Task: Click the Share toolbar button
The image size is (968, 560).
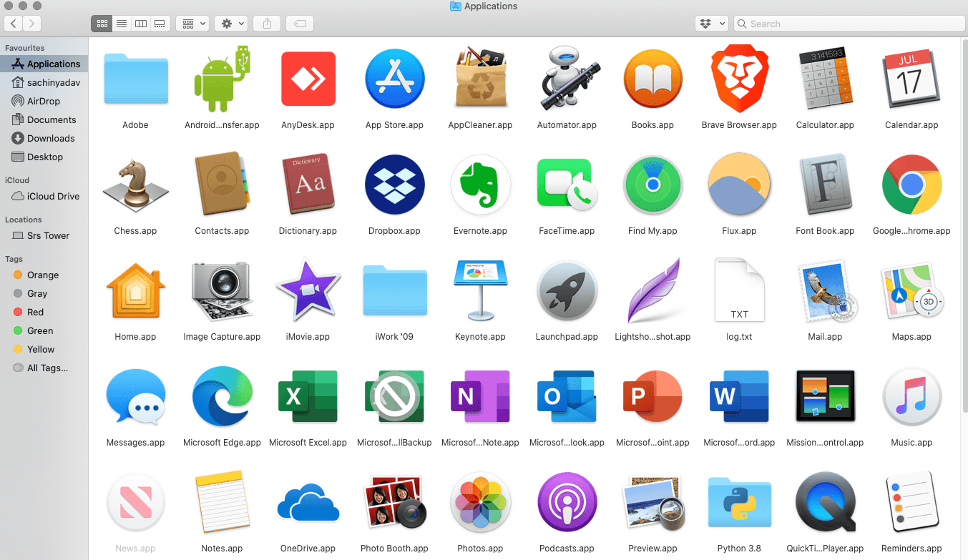Action: click(x=267, y=24)
